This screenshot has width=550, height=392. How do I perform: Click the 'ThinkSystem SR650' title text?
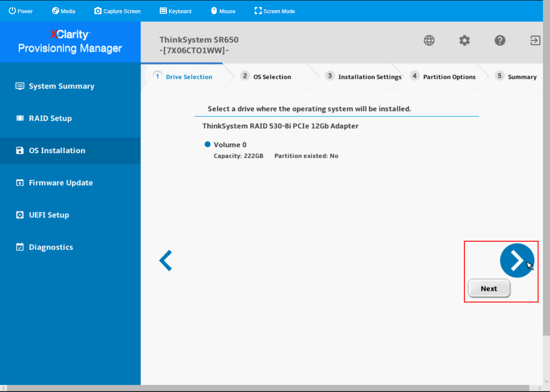pyautogui.click(x=199, y=40)
